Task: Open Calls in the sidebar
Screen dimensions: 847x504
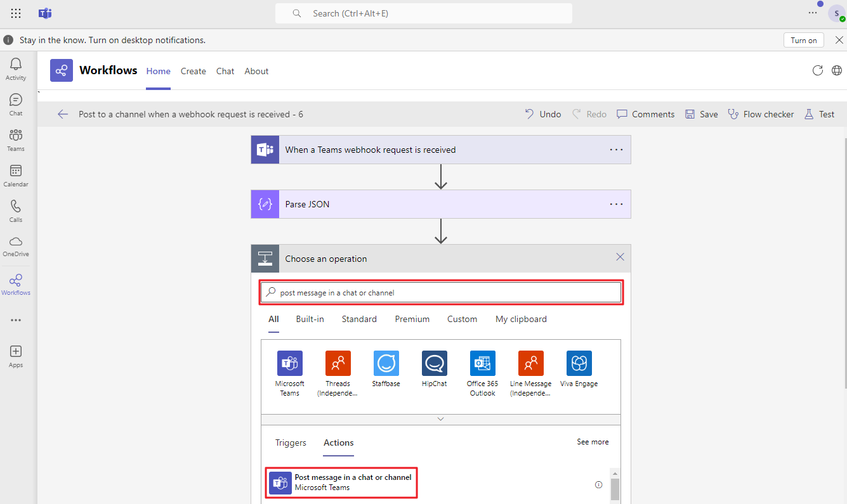Action: 16,210
